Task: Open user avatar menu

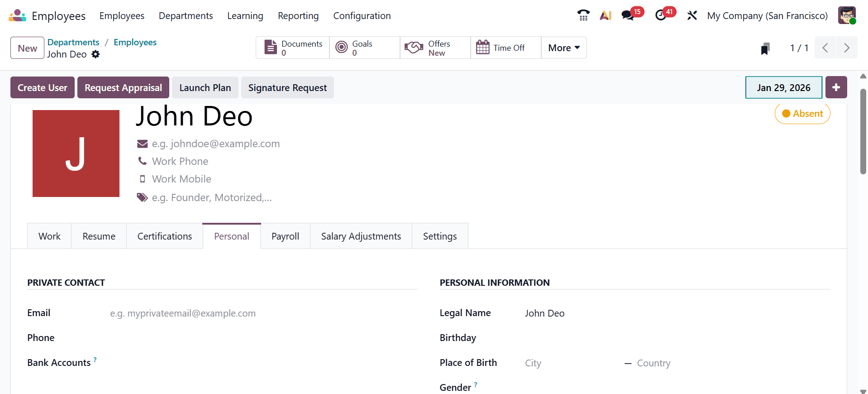Action: tap(847, 15)
